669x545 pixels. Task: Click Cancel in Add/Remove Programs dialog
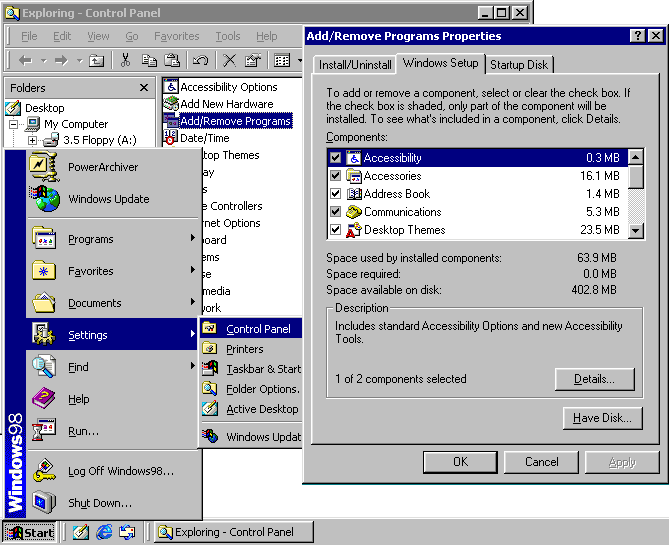point(541,462)
